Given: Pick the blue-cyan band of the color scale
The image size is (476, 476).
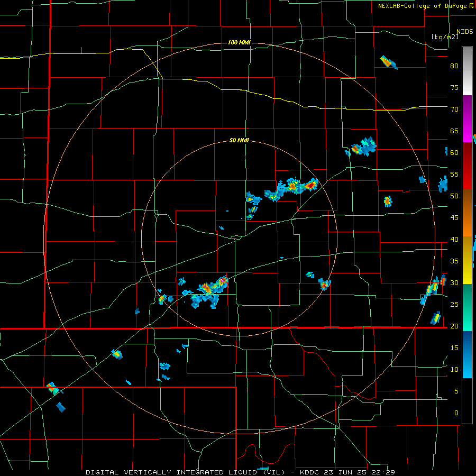Looking at the screenshot, I should pos(467,354).
